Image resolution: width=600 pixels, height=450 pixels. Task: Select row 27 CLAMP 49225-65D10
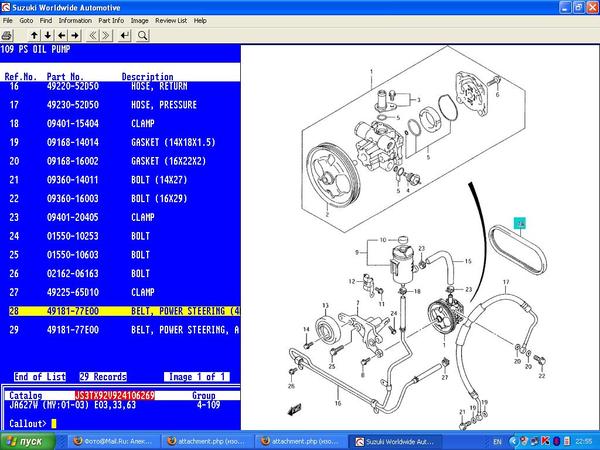pyautogui.click(x=120, y=292)
